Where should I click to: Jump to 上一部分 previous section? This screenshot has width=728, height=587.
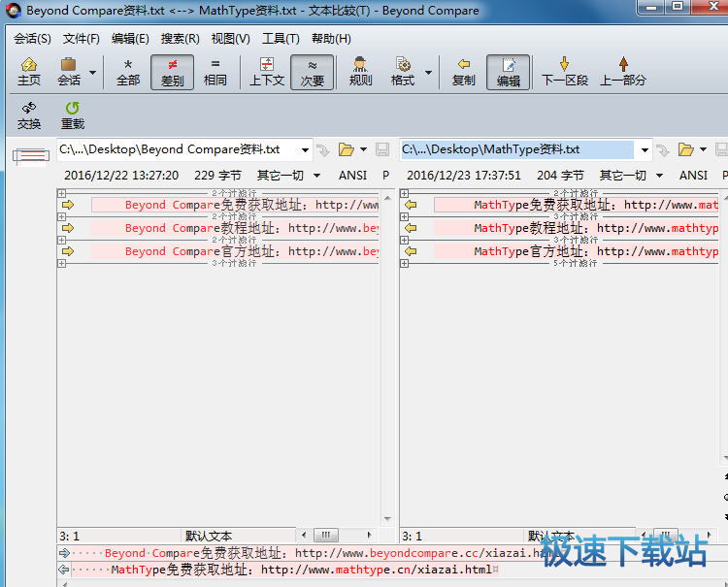point(623,72)
